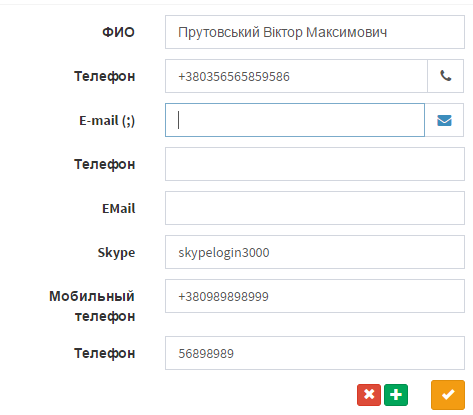Click into the focused E-mail (;) input

295,120
